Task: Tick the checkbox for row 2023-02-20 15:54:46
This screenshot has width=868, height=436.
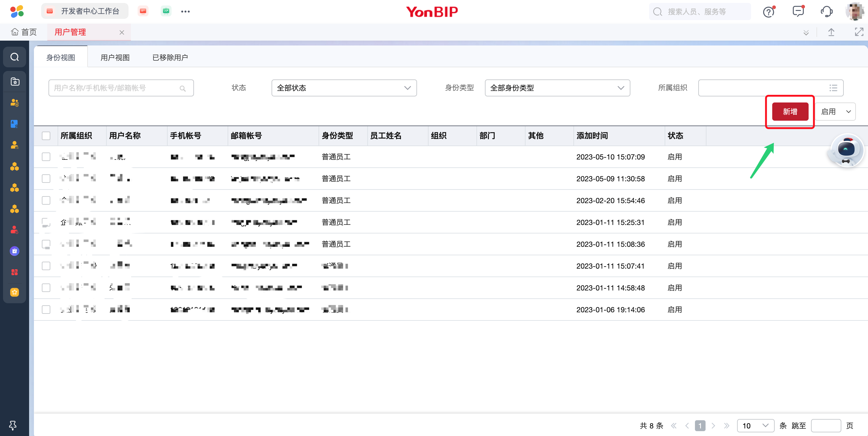Action: [46, 200]
